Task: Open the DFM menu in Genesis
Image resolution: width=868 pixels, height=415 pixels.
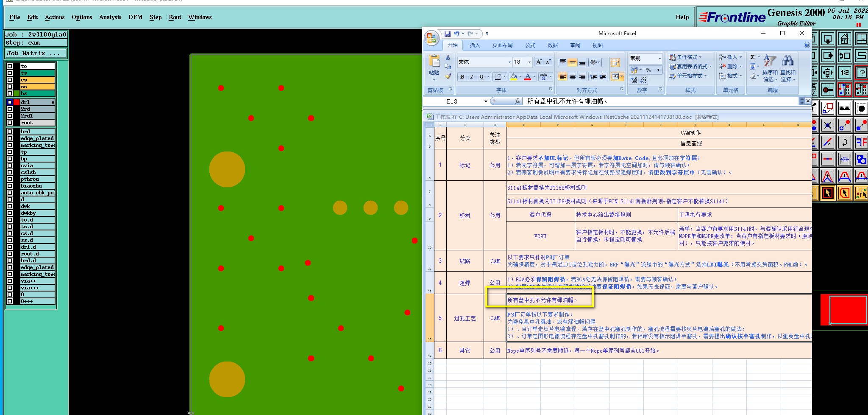Action: 136,17
